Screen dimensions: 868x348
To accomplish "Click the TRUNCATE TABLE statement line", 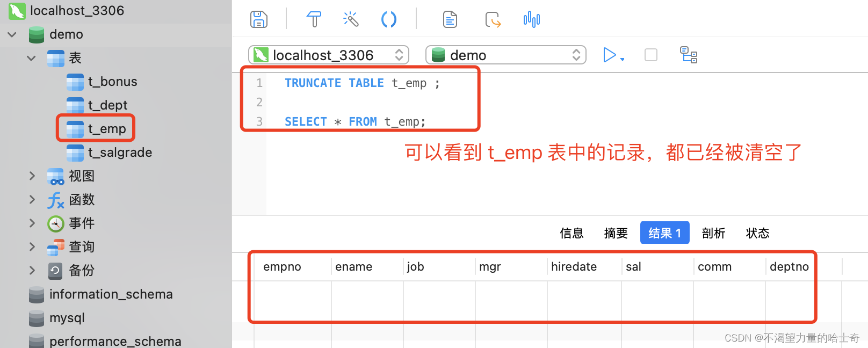I will pyautogui.click(x=362, y=83).
